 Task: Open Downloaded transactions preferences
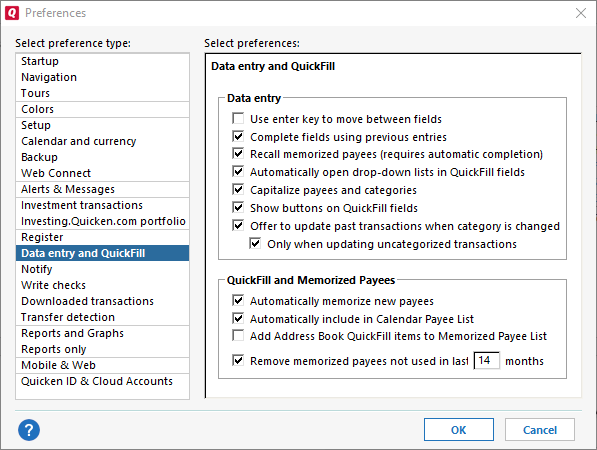tap(102, 301)
